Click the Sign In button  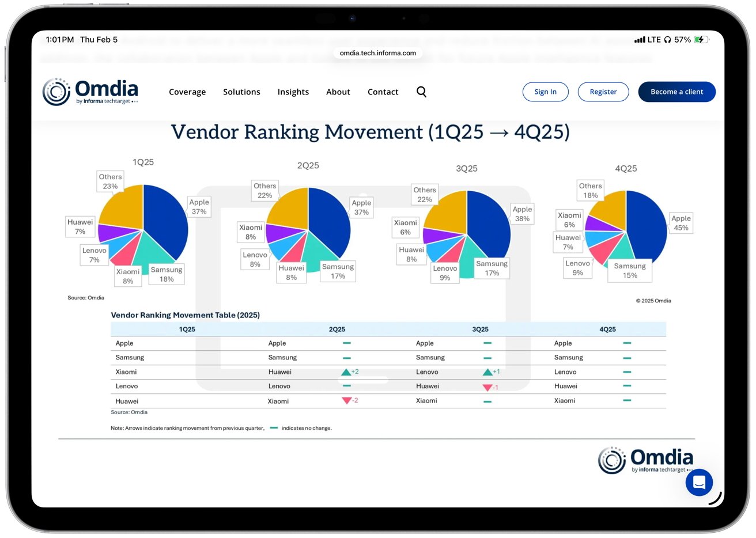(545, 92)
